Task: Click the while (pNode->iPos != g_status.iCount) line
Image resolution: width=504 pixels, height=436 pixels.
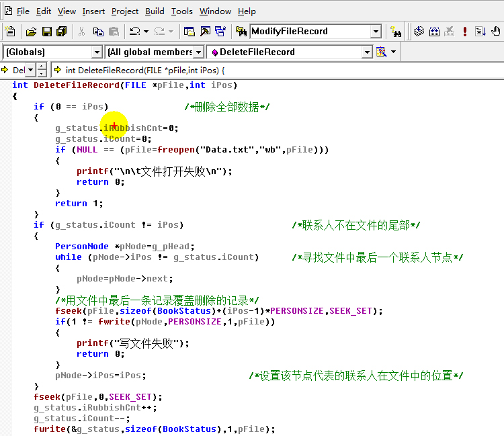Action: coord(157,257)
